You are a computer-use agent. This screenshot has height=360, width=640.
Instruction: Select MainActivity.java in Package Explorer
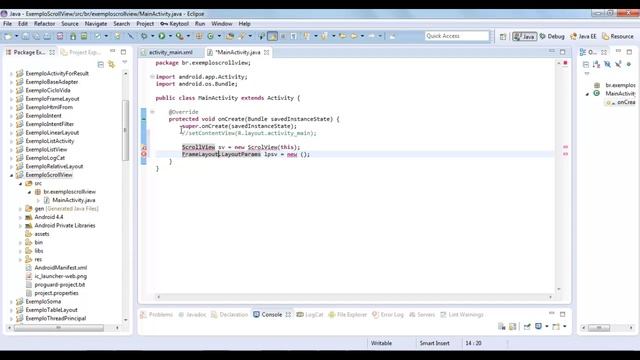(x=73, y=200)
